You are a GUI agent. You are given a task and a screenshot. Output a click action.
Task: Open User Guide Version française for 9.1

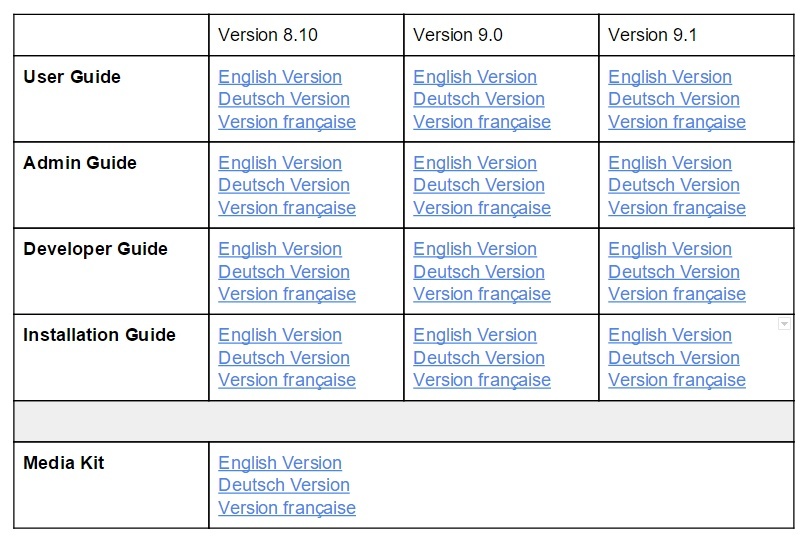click(677, 122)
